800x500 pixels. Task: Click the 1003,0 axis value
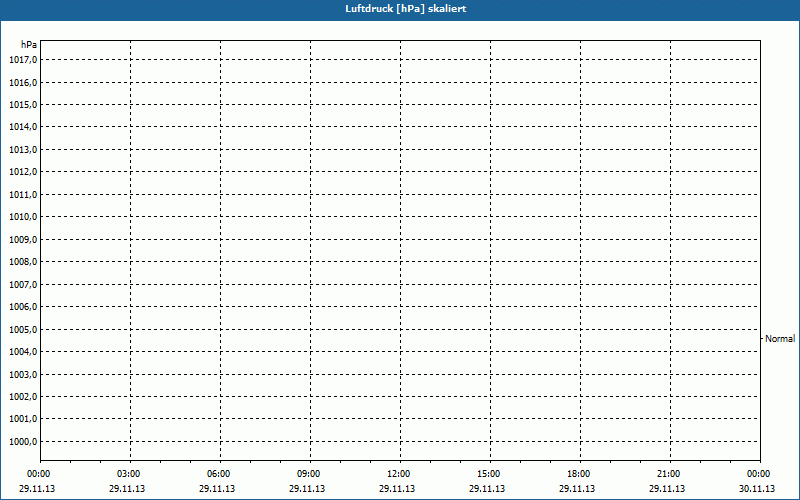coord(23,374)
